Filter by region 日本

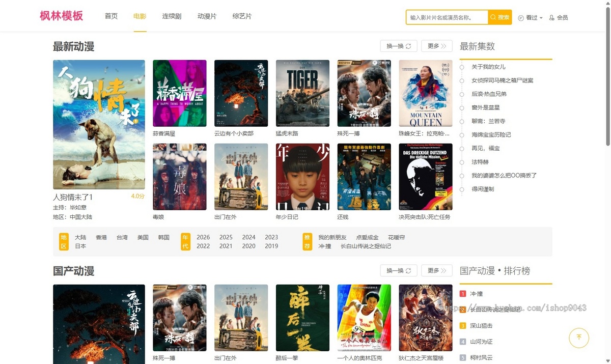coord(80,246)
